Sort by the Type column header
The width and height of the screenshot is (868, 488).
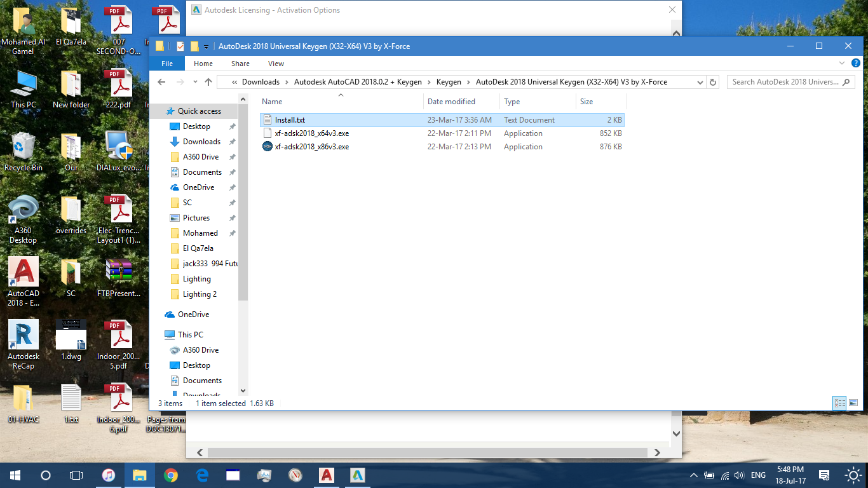click(x=512, y=102)
